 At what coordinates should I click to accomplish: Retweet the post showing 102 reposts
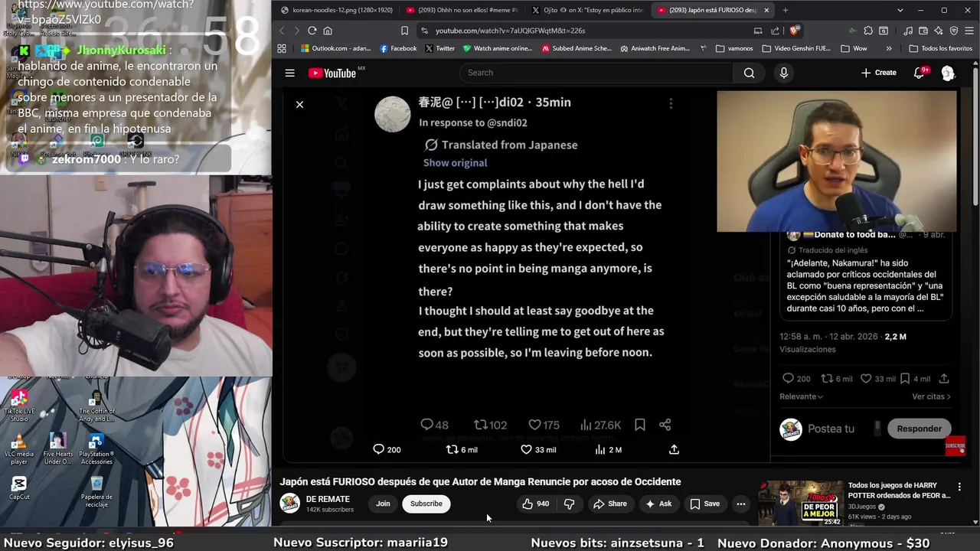[490, 425]
